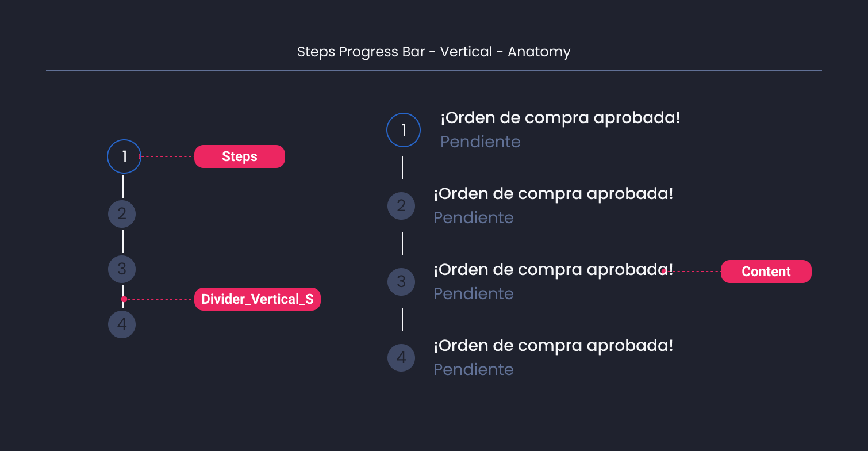Click step 4 indicator near the bottom right
The image size is (868, 451).
(x=401, y=357)
